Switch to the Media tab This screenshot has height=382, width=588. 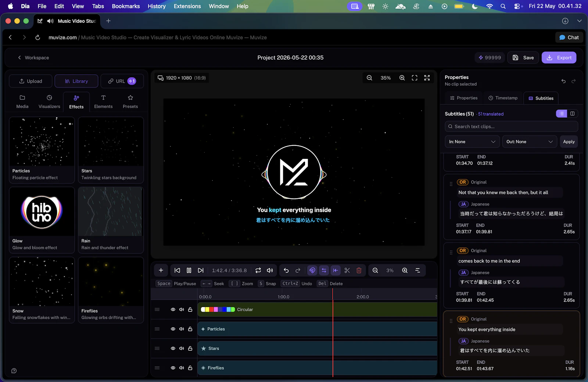click(22, 101)
